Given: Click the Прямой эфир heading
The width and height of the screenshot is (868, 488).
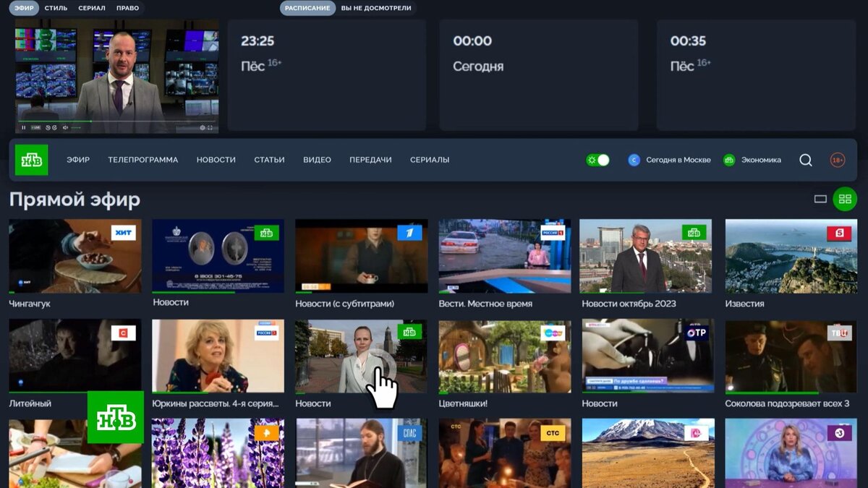Looking at the screenshot, I should click(75, 200).
